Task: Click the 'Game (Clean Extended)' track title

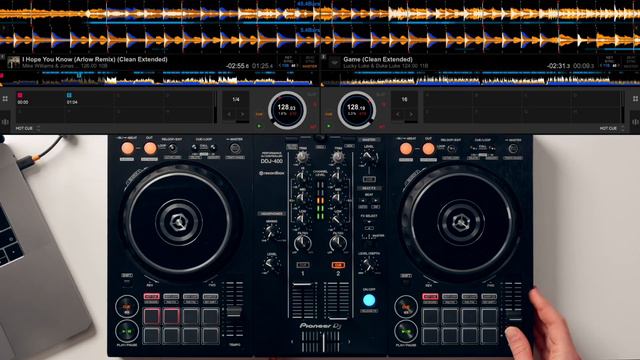Action: [378, 59]
